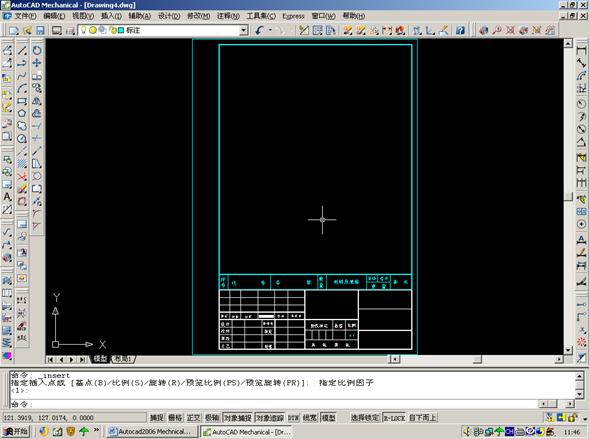Select the Erase red X tool
This screenshot has height=439, width=589.
22,176
